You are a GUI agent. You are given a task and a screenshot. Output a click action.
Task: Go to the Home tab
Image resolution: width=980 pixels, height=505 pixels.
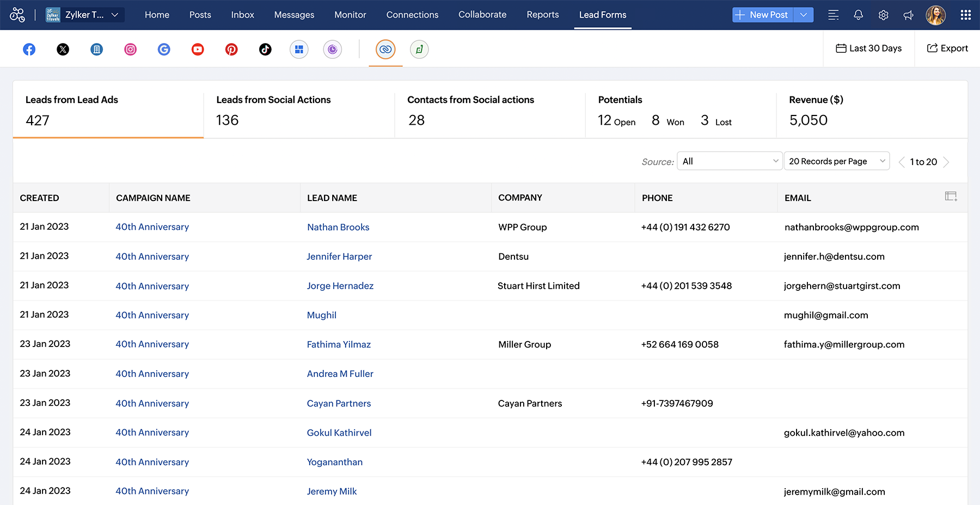157,15
